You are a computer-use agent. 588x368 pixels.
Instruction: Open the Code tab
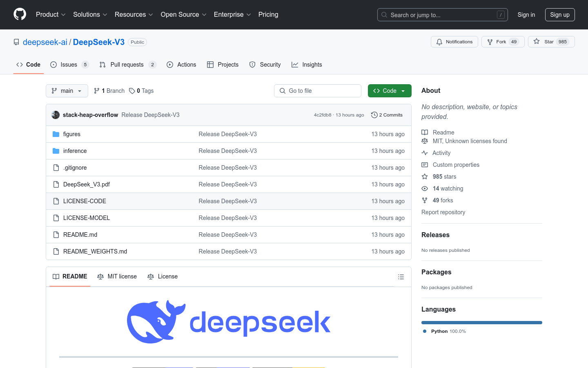[29, 65]
